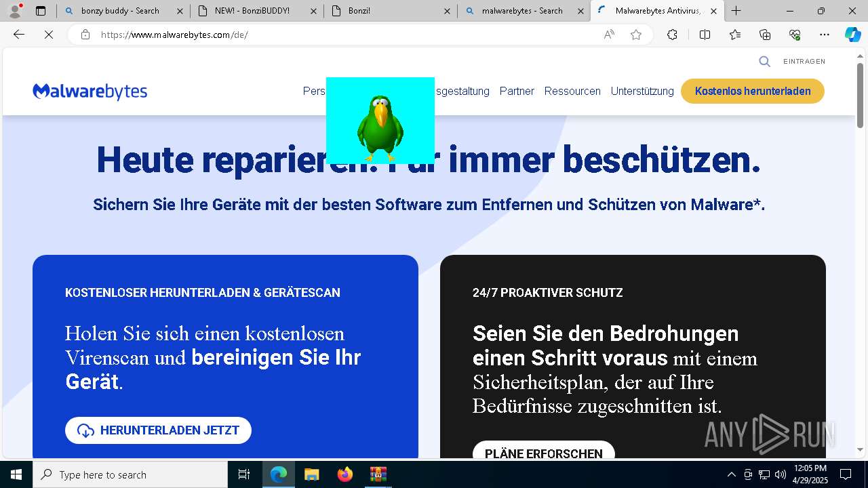Screen dimensions: 868x488
Task: Open notification center icon
Action: pyautogui.click(x=846, y=474)
